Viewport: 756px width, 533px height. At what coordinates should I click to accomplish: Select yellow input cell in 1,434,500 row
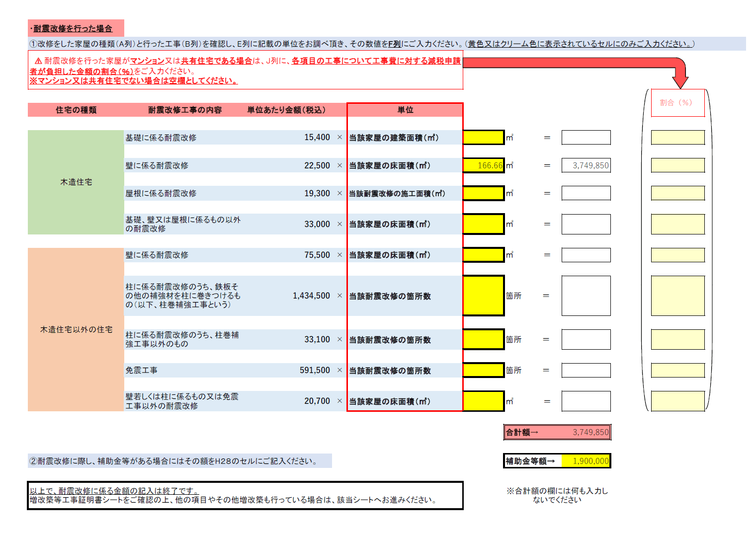click(483, 296)
